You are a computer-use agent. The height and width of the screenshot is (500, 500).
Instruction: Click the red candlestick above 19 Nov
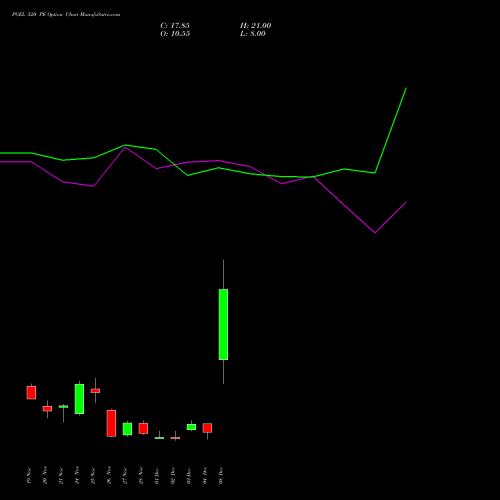point(31,392)
